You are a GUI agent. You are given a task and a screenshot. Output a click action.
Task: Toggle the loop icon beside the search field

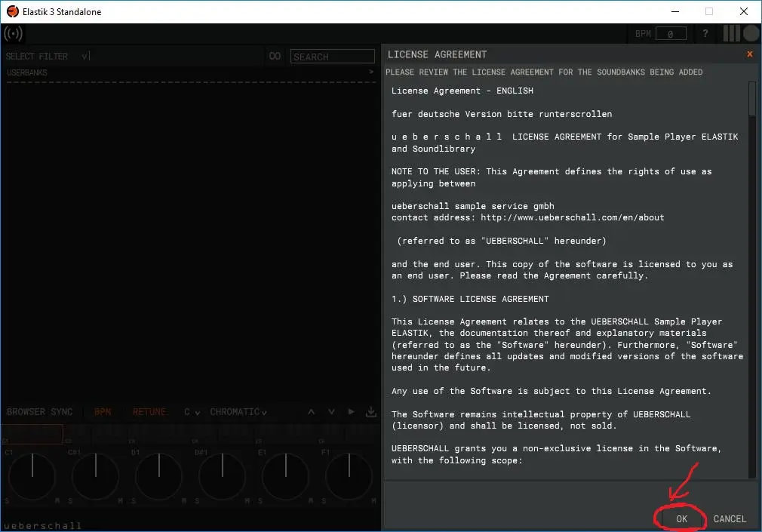coord(275,56)
